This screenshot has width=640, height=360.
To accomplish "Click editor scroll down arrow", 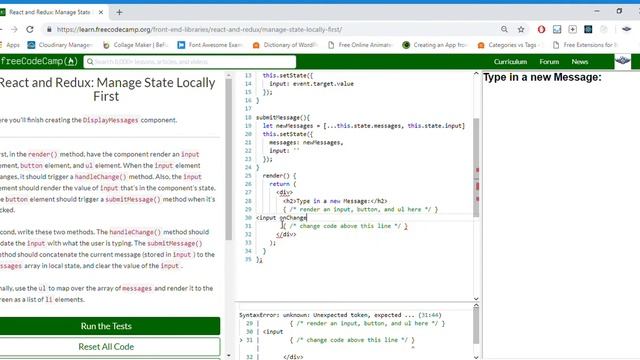I will pos(476,299).
